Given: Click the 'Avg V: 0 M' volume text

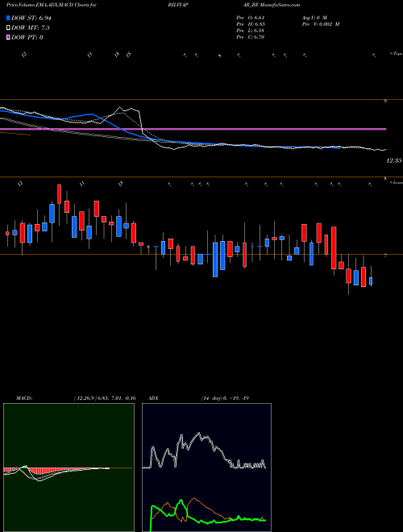Looking at the screenshot, I should [x=314, y=18].
